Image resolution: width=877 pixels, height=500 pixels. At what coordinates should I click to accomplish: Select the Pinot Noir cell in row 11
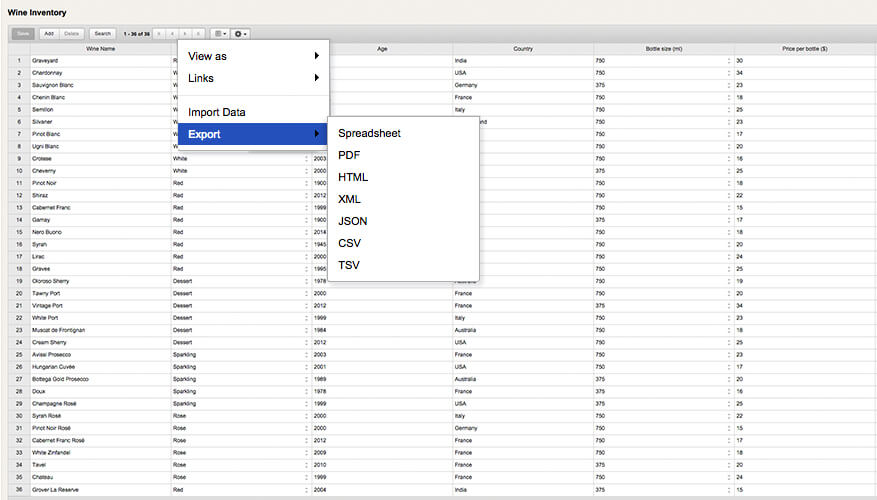pyautogui.click(x=101, y=183)
